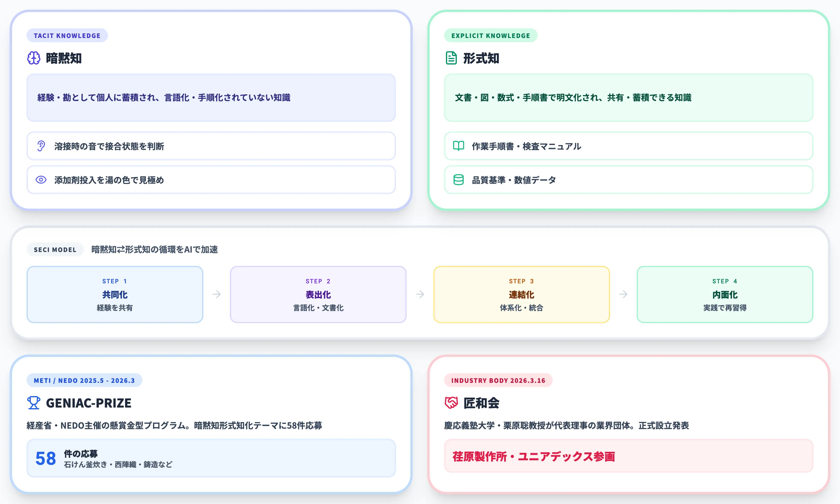Image resolution: width=840 pixels, height=504 pixels.
Task: Open the arrow between 表出化 and 連結化
Action: [x=420, y=295]
